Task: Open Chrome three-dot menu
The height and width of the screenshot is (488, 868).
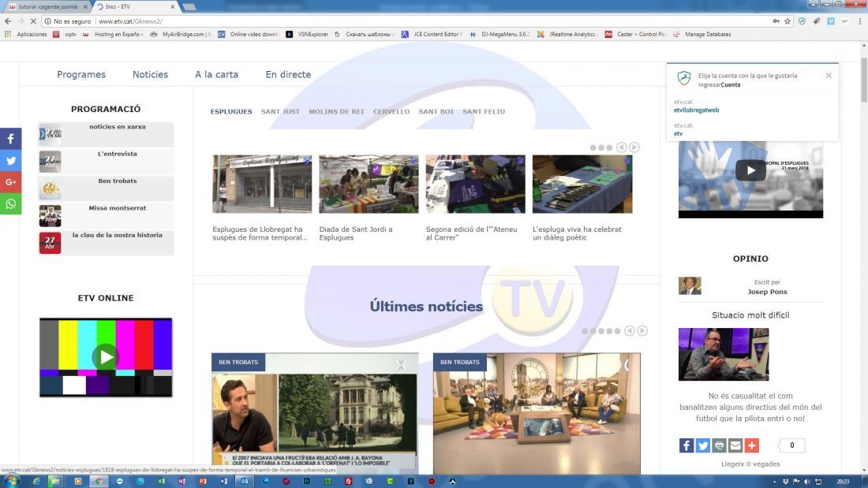Action: (859, 21)
